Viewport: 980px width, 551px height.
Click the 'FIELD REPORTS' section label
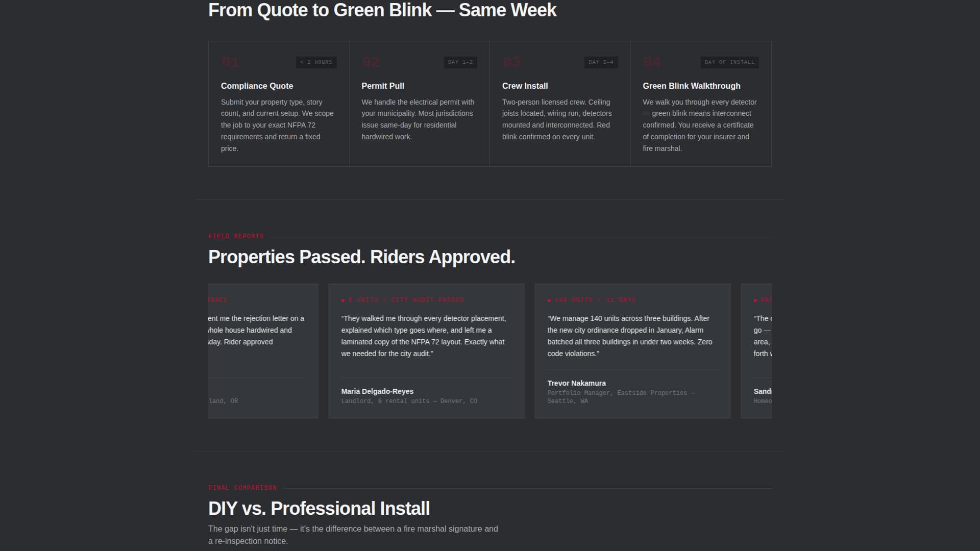click(x=236, y=236)
